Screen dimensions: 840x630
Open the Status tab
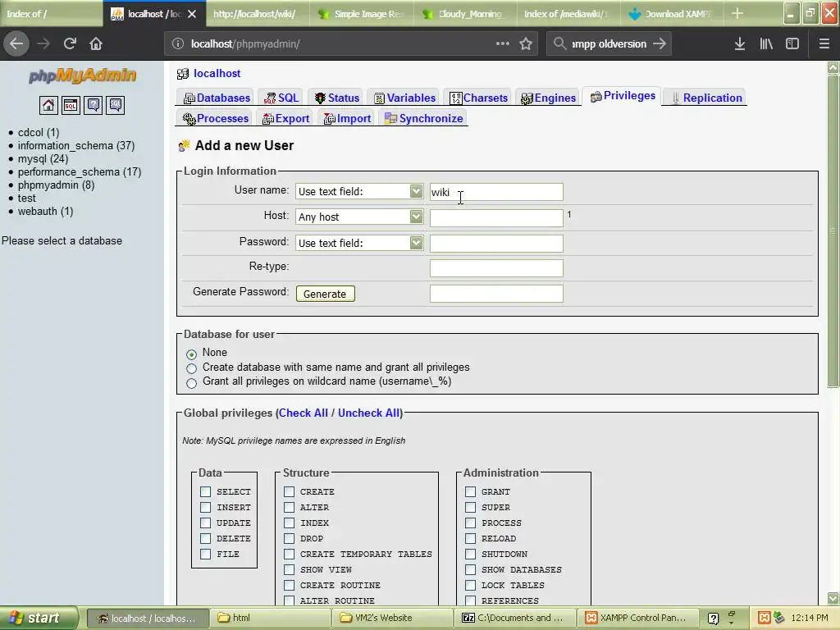point(336,98)
